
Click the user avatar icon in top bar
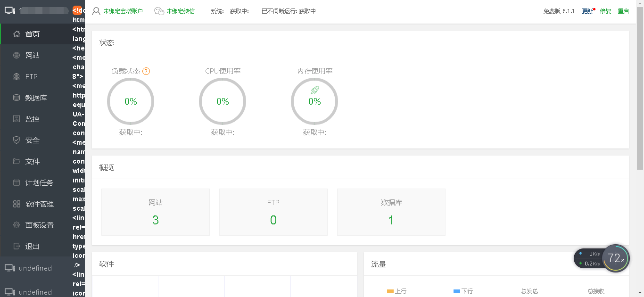[96, 11]
